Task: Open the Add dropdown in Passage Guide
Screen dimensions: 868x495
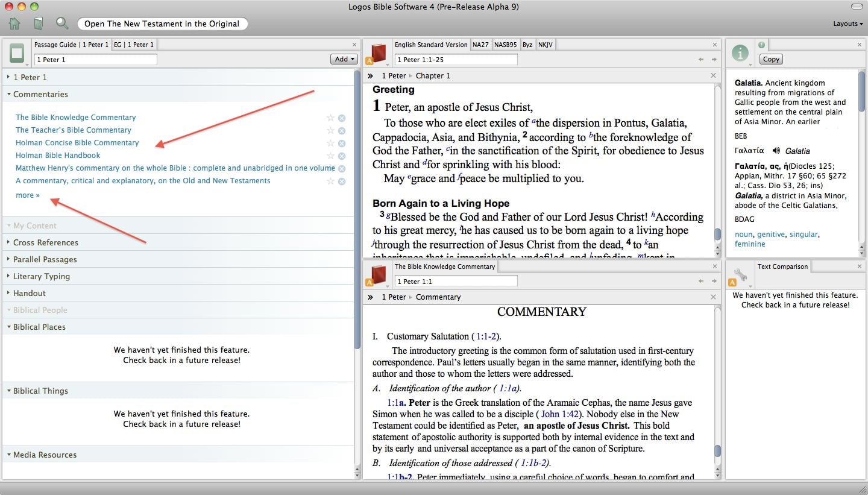Action: coord(344,59)
